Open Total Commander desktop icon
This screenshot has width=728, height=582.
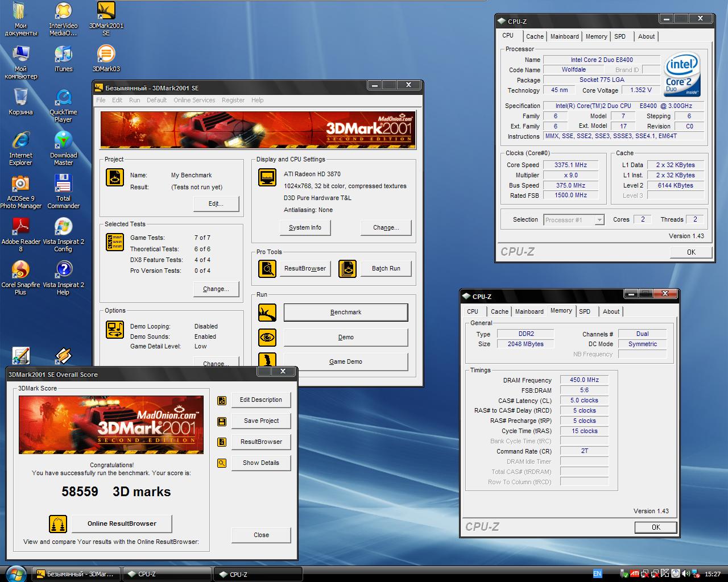click(x=63, y=192)
